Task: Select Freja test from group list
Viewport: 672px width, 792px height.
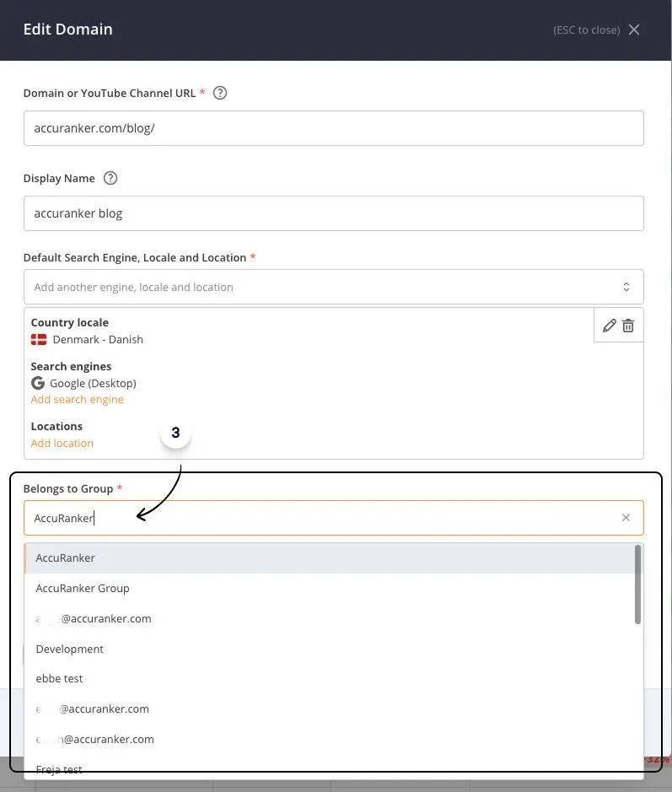Action: coord(59,768)
